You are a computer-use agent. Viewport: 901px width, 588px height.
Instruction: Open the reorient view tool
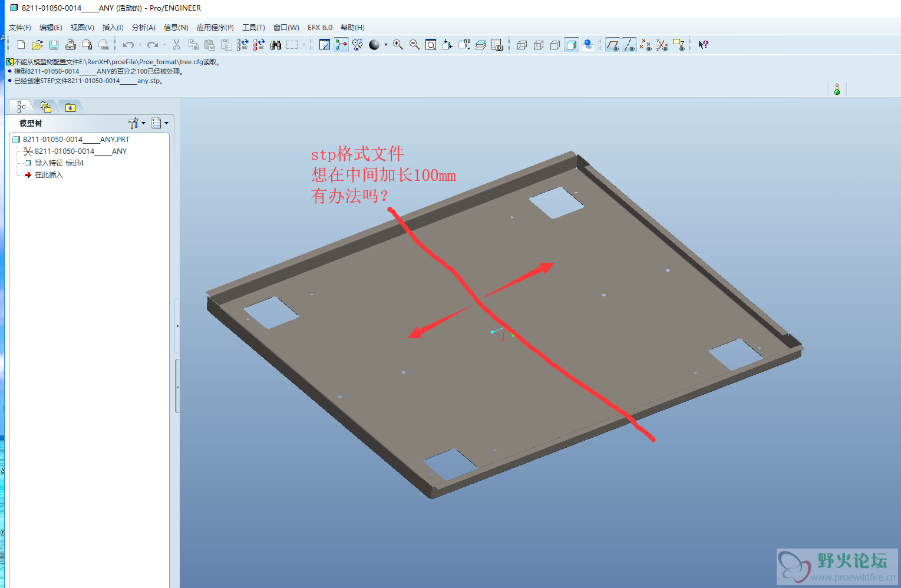[x=448, y=45]
